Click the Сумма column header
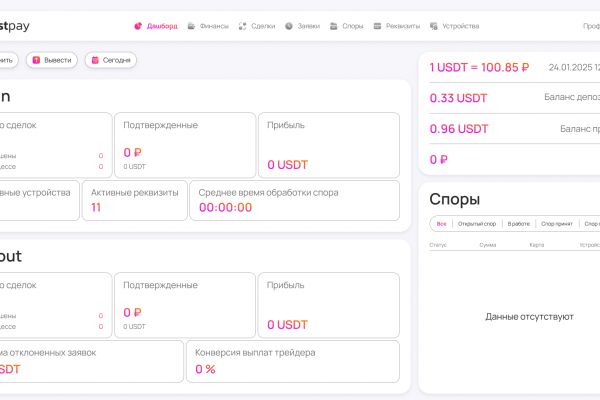600x400 pixels. click(488, 245)
